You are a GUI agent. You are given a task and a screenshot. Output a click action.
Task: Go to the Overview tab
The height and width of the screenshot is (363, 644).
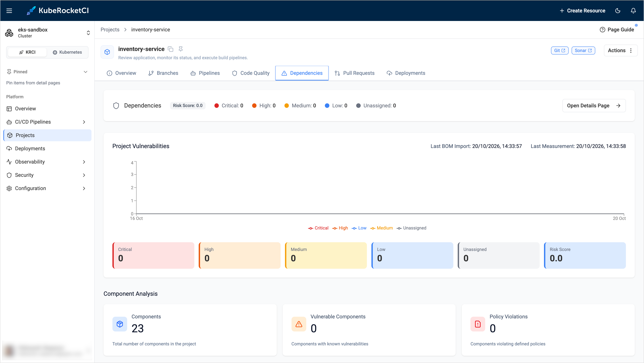121,73
